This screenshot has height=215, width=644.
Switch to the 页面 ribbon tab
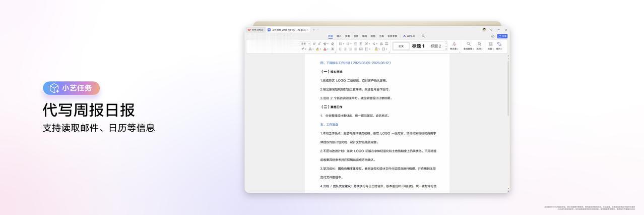[x=347, y=36]
